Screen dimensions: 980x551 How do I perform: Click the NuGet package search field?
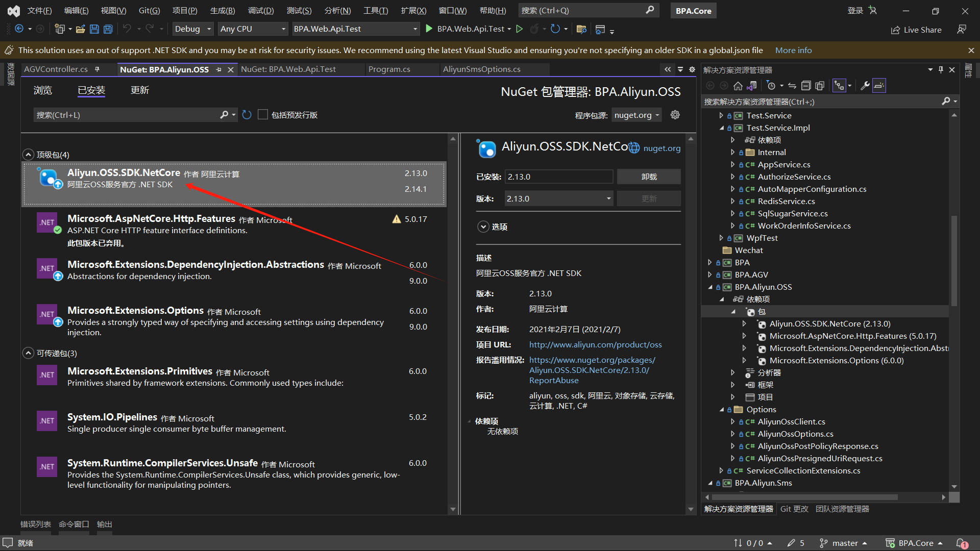pyautogui.click(x=128, y=115)
